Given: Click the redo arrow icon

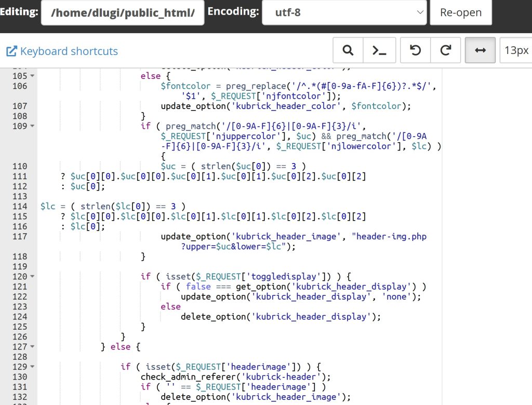Looking at the screenshot, I should [x=445, y=50].
